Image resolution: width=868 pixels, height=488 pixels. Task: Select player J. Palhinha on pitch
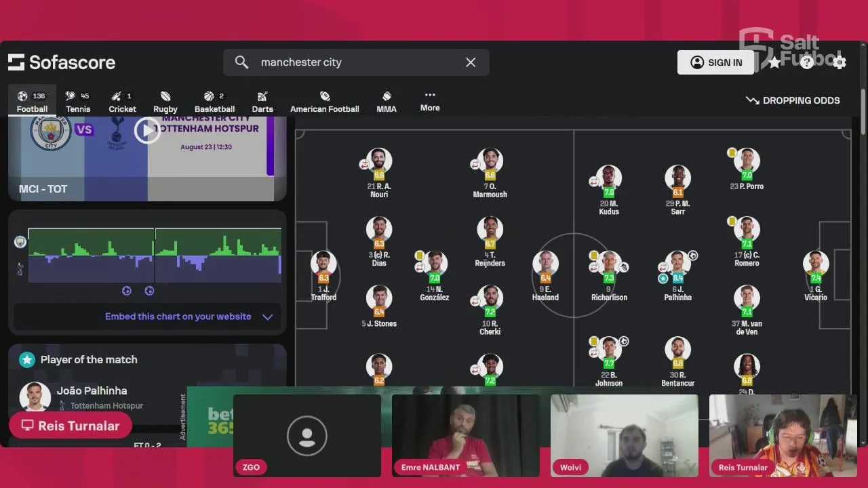[677, 277]
